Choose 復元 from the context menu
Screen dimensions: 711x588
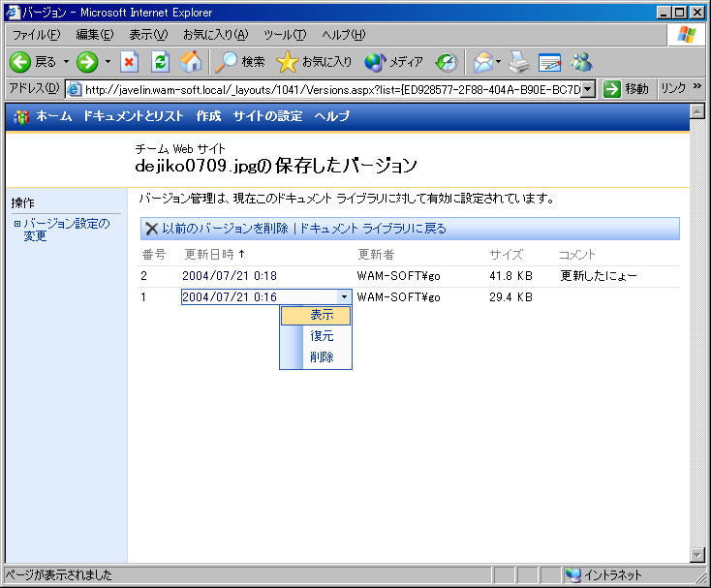pos(322,336)
